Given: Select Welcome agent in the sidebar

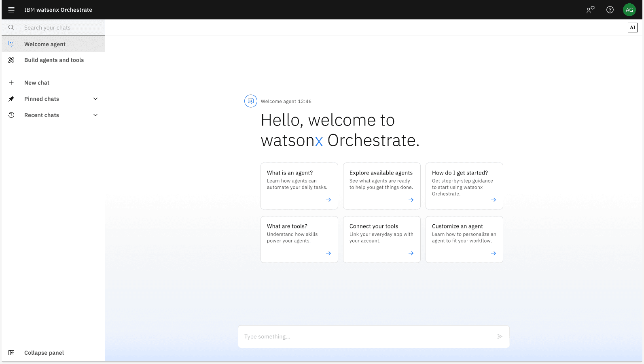Looking at the screenshot, I should [53, 44].
